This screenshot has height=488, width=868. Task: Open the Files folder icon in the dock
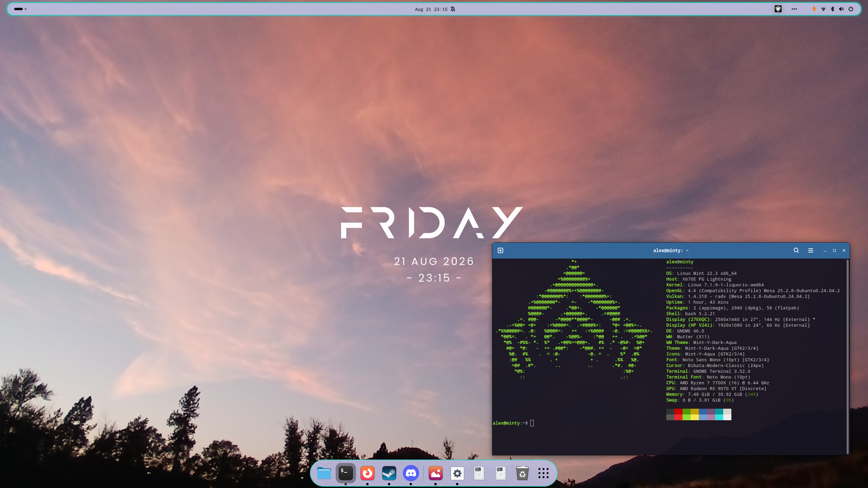pyautogui.click(x=324, y=473)
